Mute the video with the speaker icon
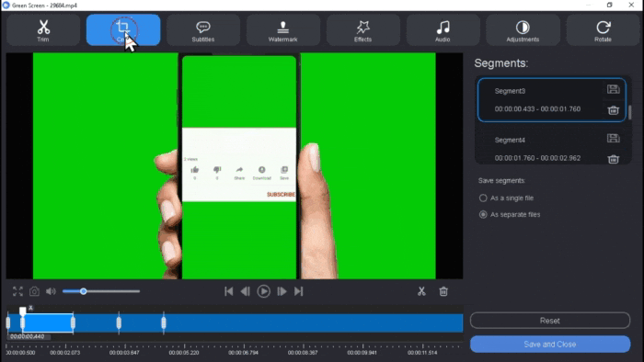644x362 pixels. click(x=51, y=291)
